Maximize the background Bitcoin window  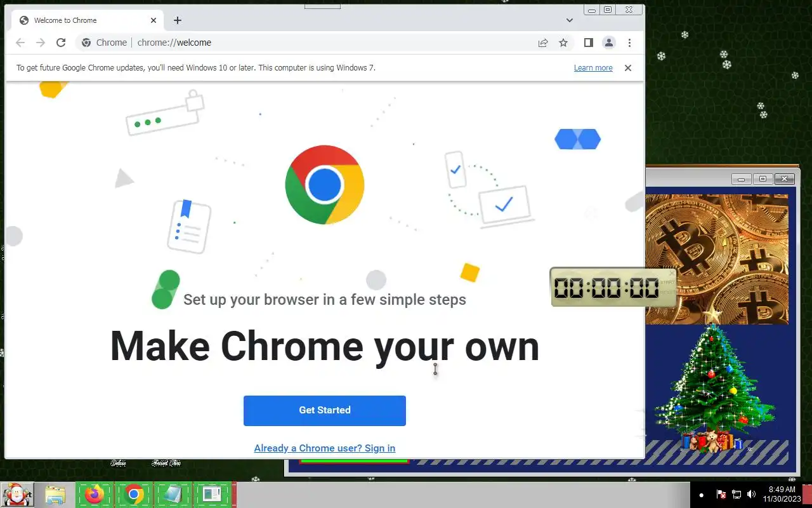[763, 179]
